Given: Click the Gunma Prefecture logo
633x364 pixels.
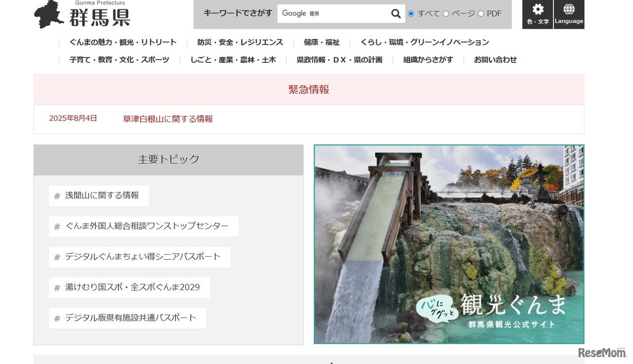Looking at the screenshot, I should click(82, 14).
